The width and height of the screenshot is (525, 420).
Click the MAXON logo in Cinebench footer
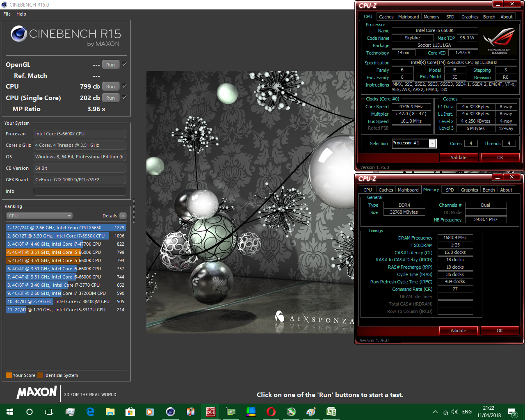37,392
